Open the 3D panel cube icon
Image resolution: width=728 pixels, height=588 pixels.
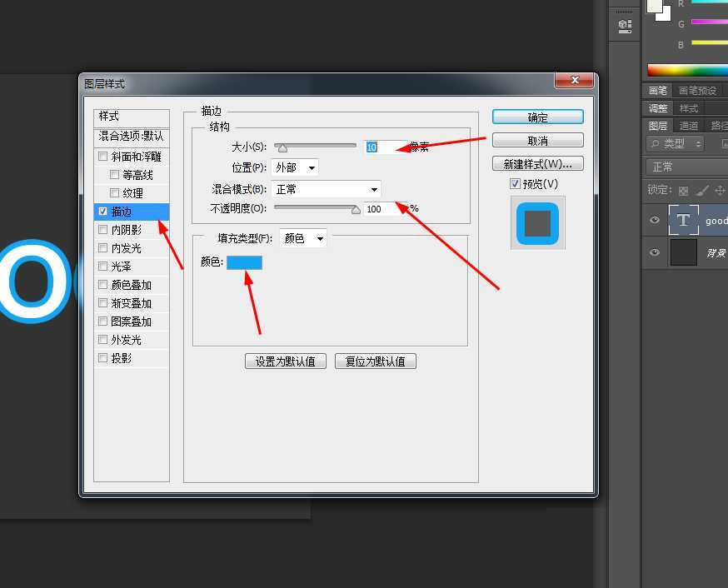tap(625, 26)
